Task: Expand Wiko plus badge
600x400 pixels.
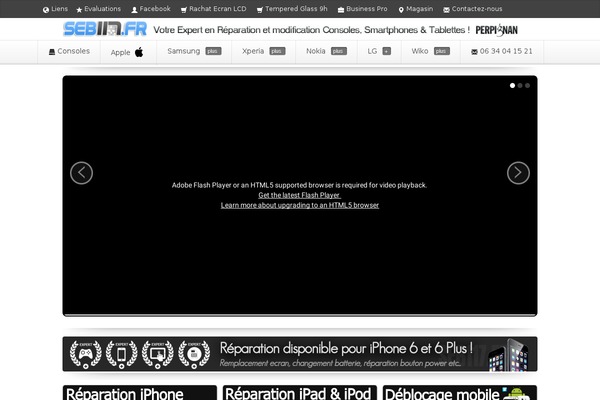Action: click(442, 51)
